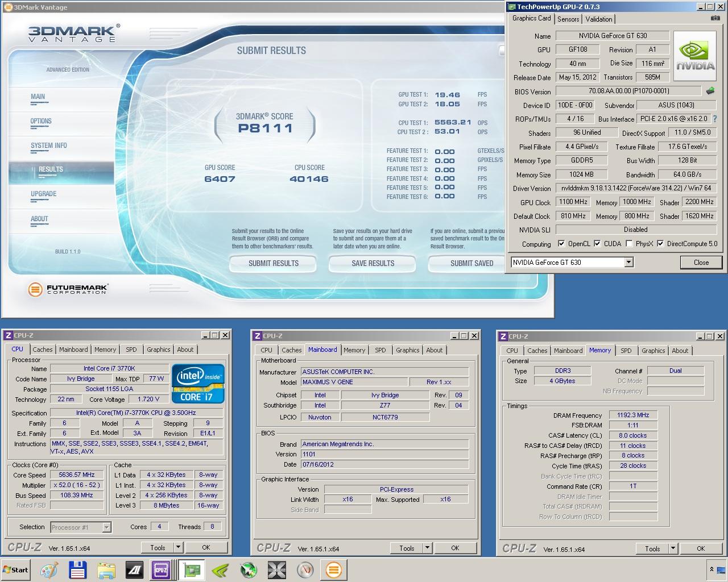Click the Intel Core i7 logo in CPU-Z
The width and height of the screenshot is (728, 582).
pyautogui.click(x=198, y=384)
